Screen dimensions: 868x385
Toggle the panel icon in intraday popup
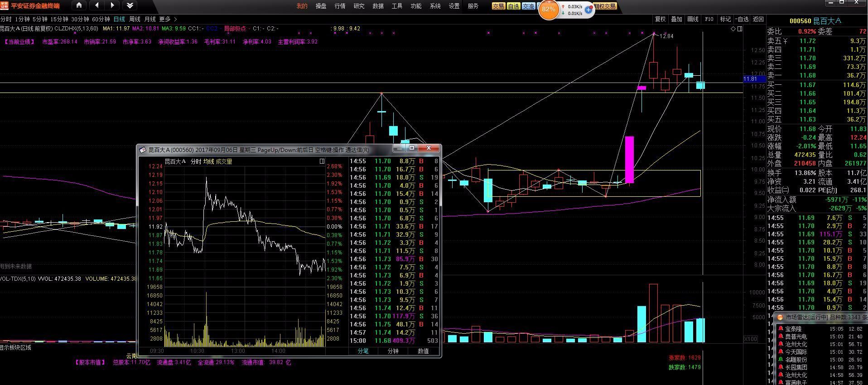[x=322, y=161]
